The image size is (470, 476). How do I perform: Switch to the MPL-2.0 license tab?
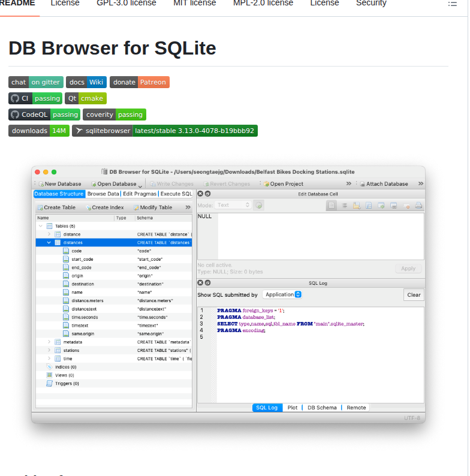[263, 4]
